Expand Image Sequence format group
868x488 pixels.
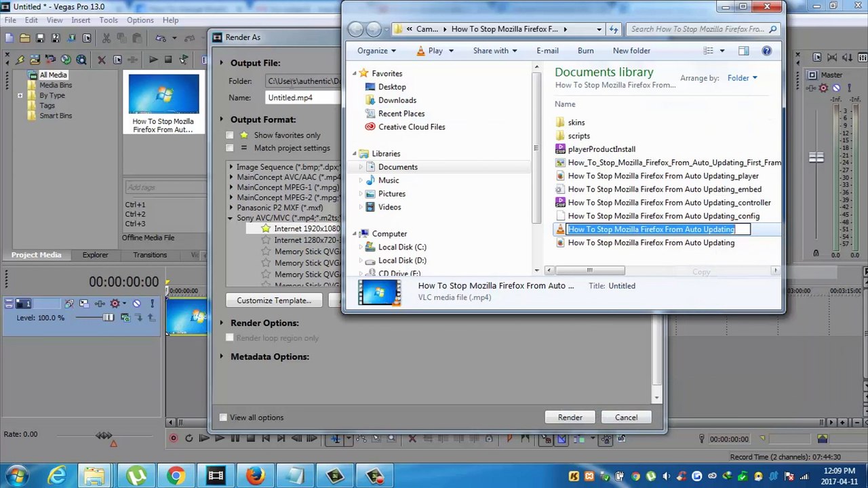tap(231, 167)
